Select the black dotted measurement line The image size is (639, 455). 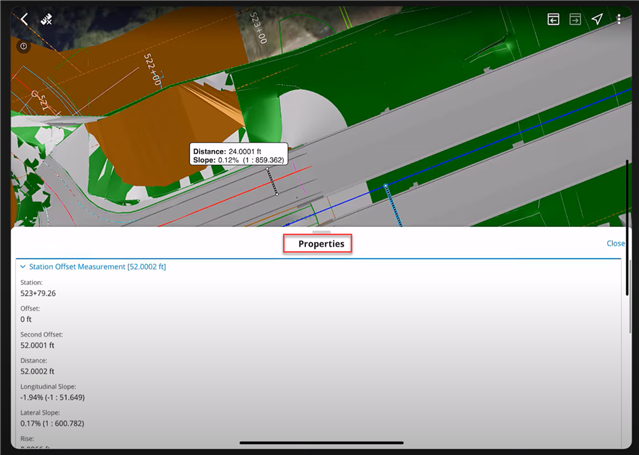(x=271, y=181)
